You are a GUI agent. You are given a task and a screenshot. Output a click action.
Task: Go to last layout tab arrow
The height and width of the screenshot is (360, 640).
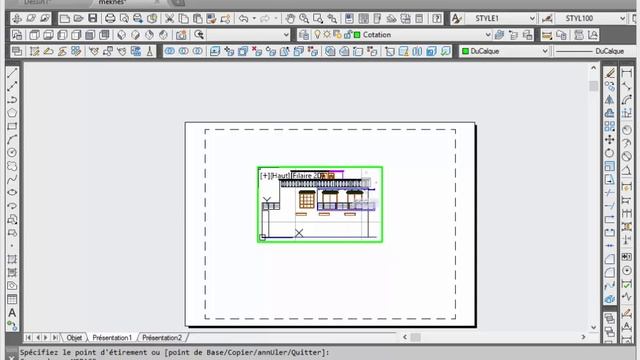coord(55,338)
